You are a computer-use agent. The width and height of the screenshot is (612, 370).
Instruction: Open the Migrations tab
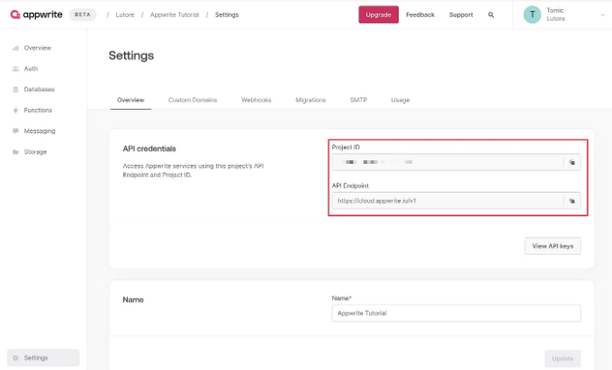[310, 100]
